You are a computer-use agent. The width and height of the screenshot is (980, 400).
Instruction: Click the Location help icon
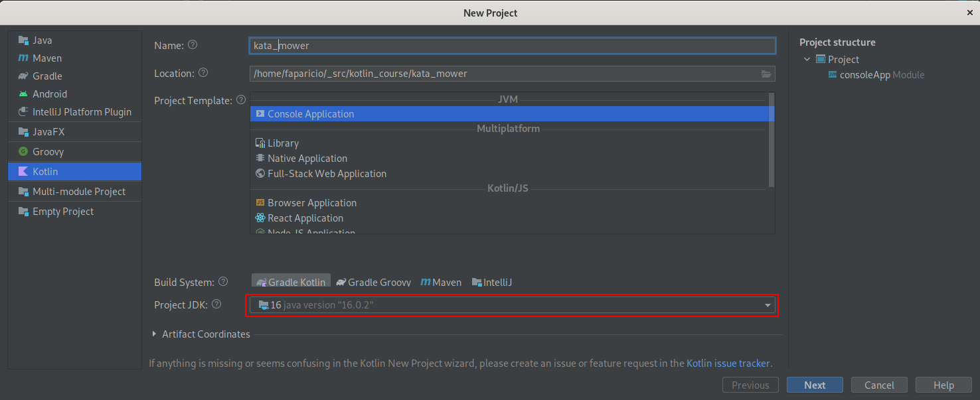203,73
